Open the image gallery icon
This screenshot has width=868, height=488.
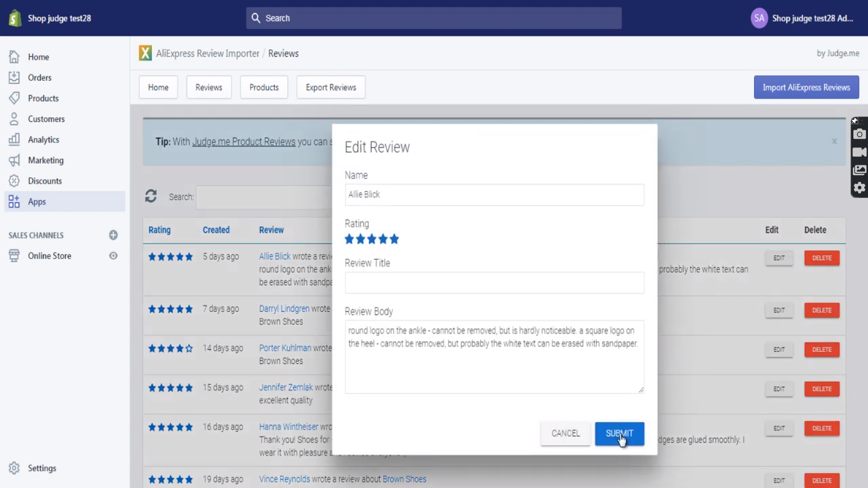click(x=859, y=170)
